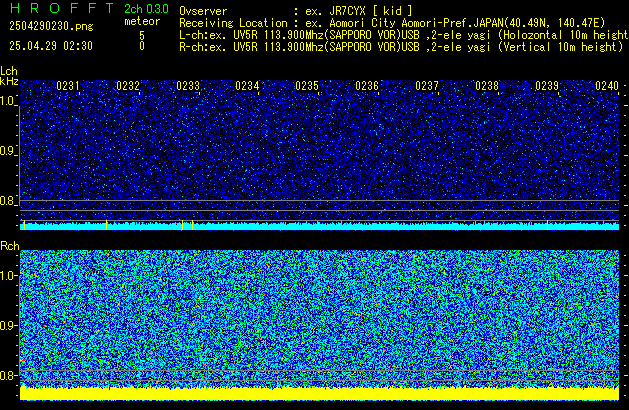Click the timestamp '25.04.29 02:30'
The width and height of the screenshot is (629, 410).
click(51, 46)
